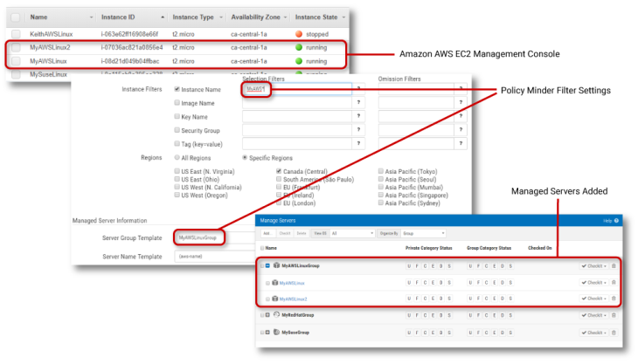This screenshot has width=638, height=364.
Task: Open the Name column filter arrow in EC2 console
Action: (91, 17)
